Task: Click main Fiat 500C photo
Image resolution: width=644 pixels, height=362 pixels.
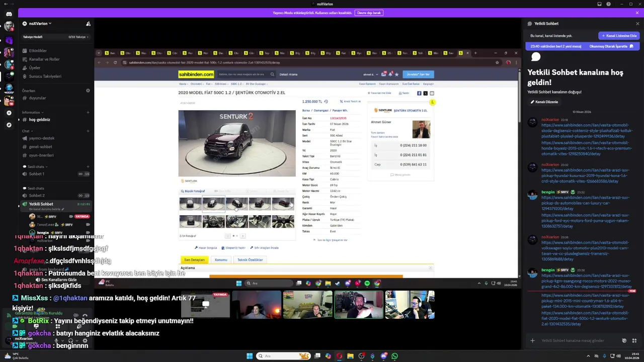Action: (237, 143)
